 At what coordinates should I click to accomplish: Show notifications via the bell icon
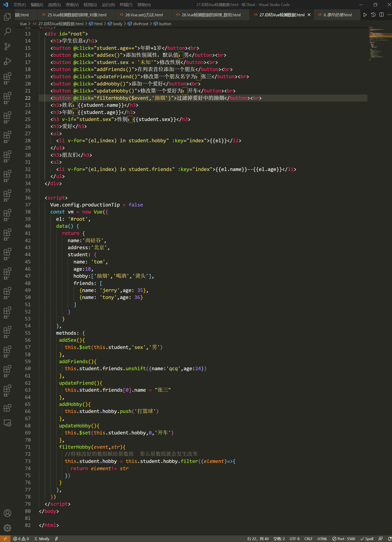[x=389, y=539]
